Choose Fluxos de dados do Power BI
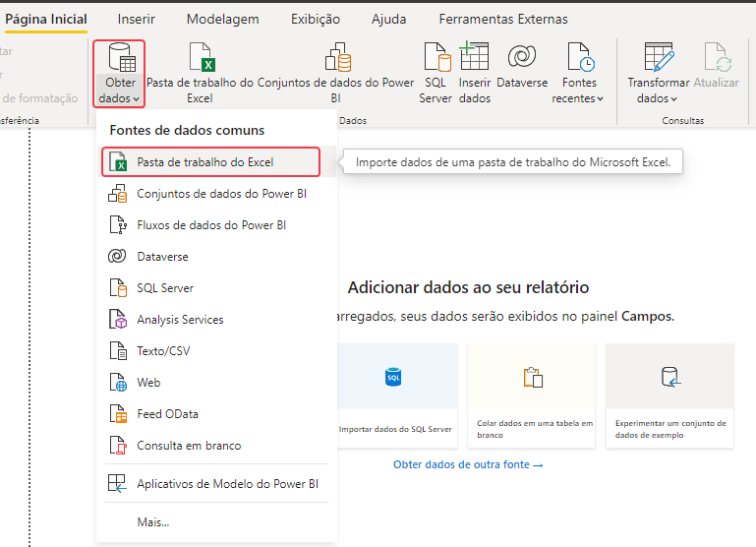The height and width of the screenshot is (547, 756). point(211,225)
